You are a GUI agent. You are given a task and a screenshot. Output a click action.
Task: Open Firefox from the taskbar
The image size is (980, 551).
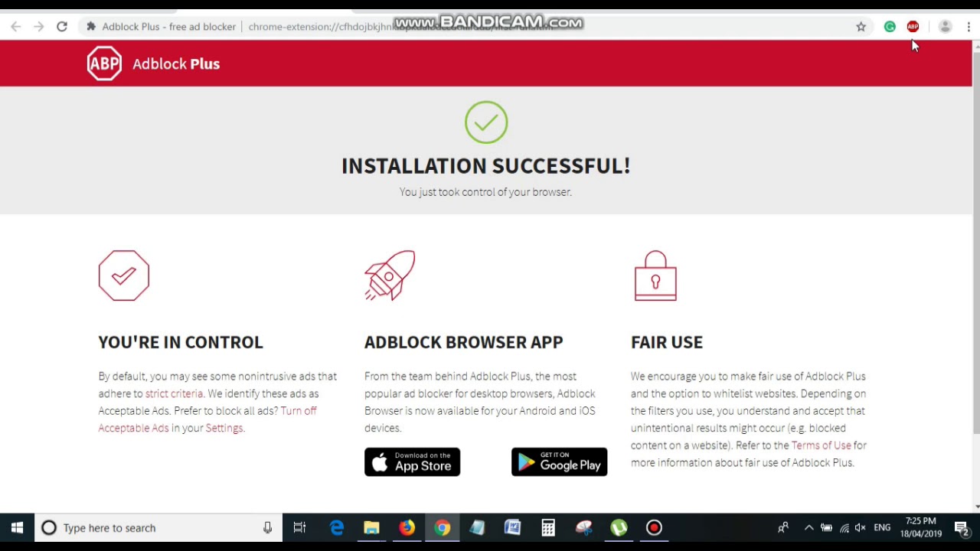(407, 528)
